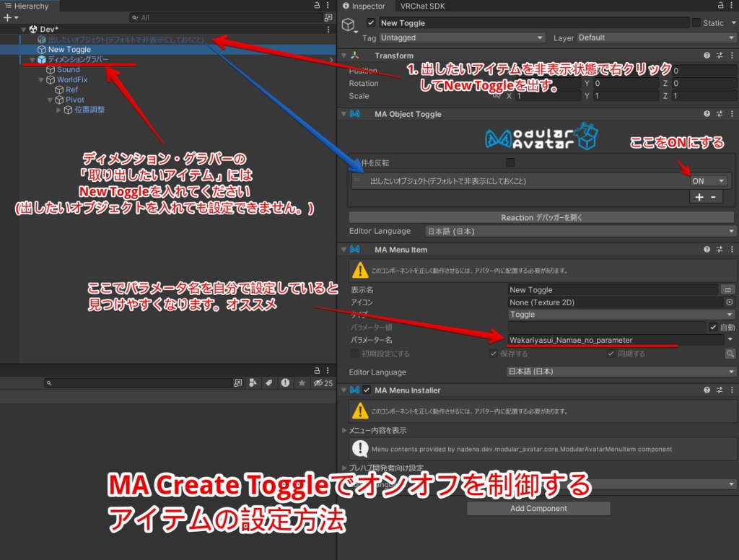Open the ON state dropdown
Image resolution: width=739 pixels, height=560 pixels.
pyautogui.click(x=708, y=181)
